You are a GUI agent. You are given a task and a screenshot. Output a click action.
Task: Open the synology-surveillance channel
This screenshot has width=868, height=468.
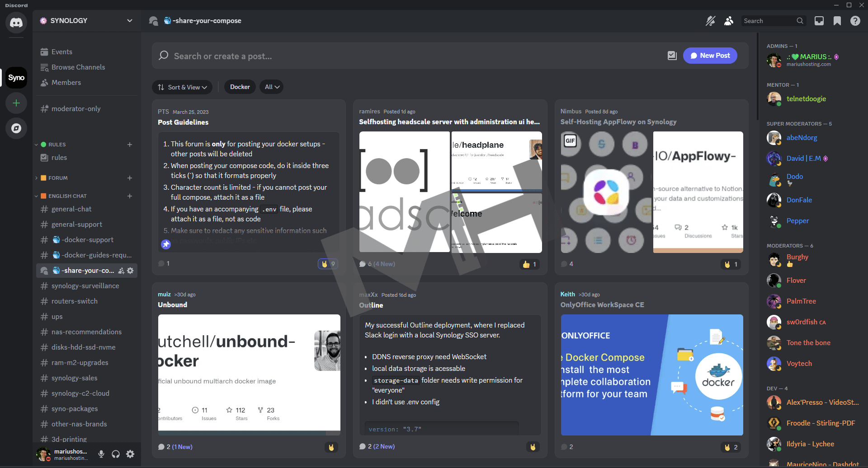[87, 286]
